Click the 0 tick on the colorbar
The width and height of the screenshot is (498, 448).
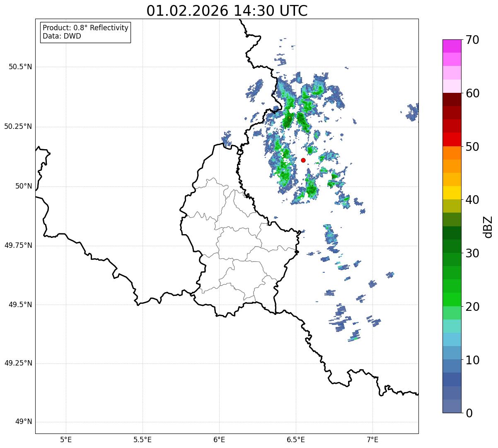click(469, 413)
